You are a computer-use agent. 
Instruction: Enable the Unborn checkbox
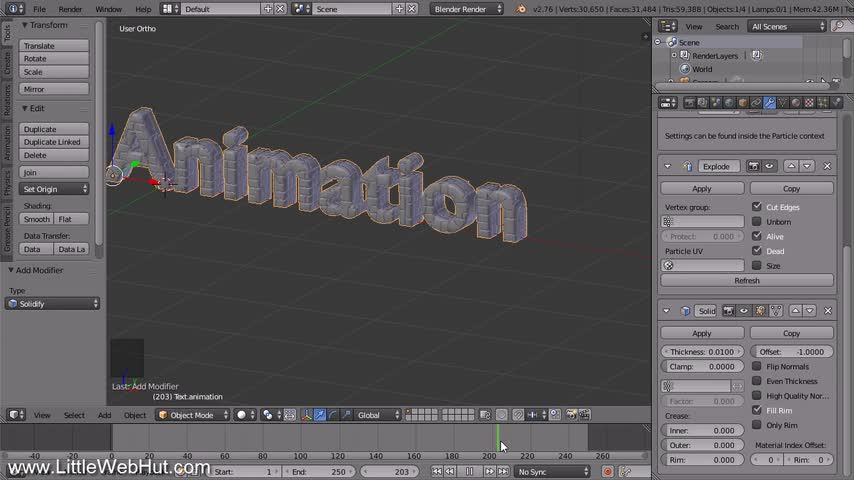757,221
